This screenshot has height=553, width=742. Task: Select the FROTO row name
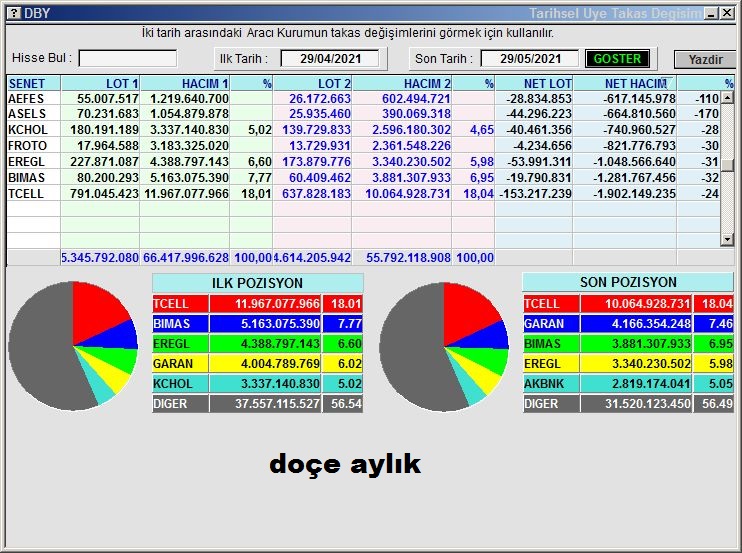tap(27, 146)
